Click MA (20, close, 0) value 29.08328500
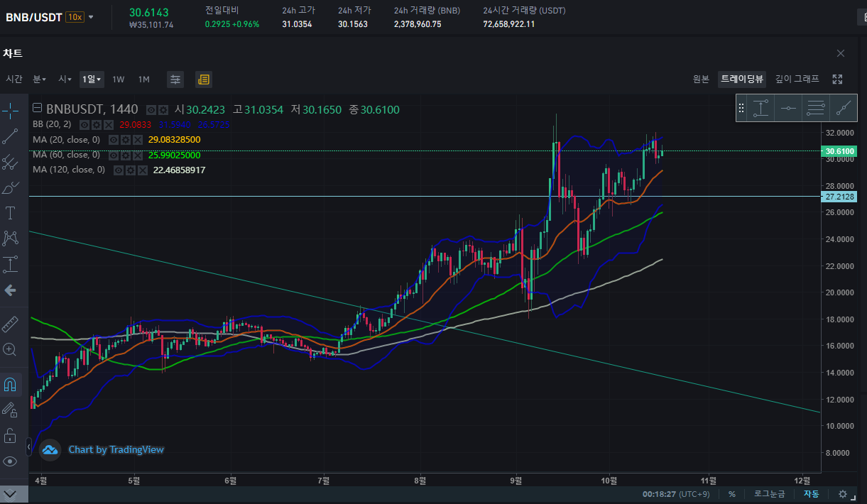The width and height of the screenshot is (867, 504). pyautogui.click(x=175, y=140)
